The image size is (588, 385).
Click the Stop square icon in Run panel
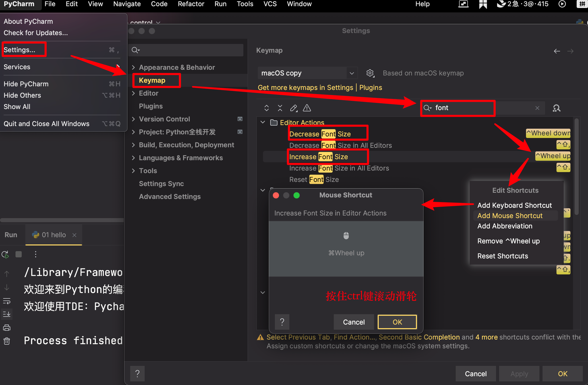[19, 255]
